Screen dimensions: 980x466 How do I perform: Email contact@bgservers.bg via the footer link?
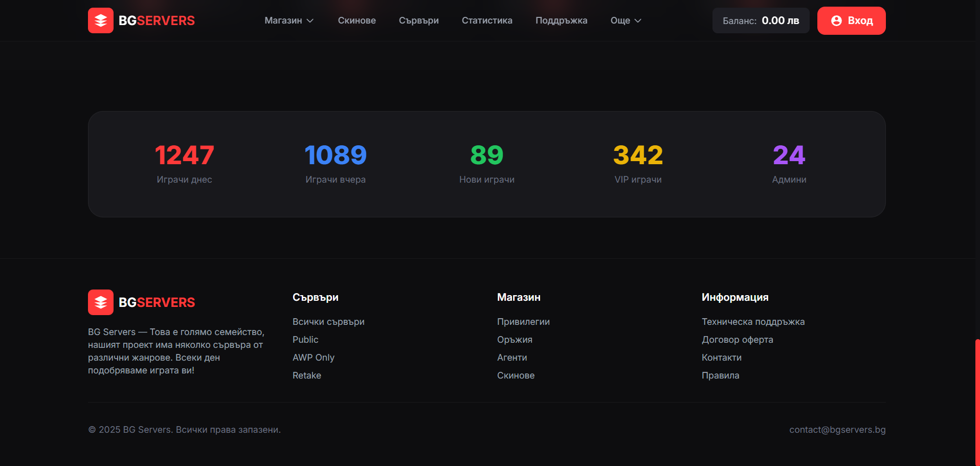point(837,430)
